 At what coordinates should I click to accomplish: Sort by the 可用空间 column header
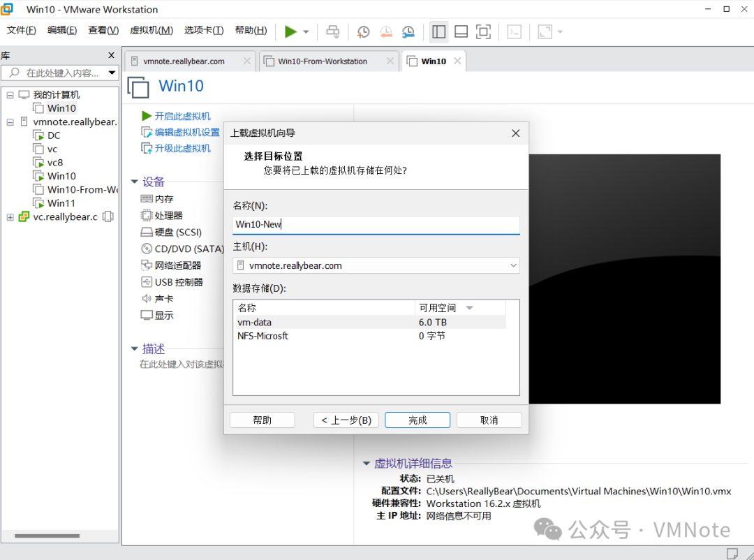tap(460, 308)
